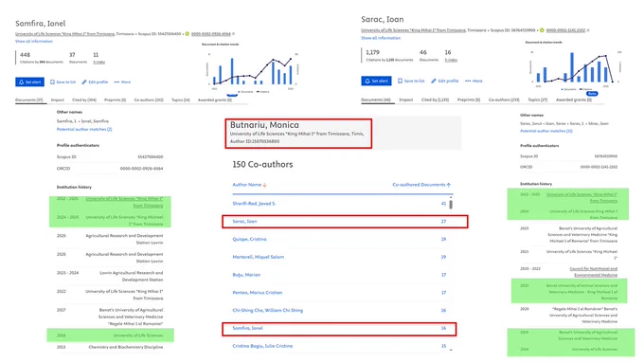Open Samfira's ORCID link 0000-0002-0926-6564

[x=210, y=34]
